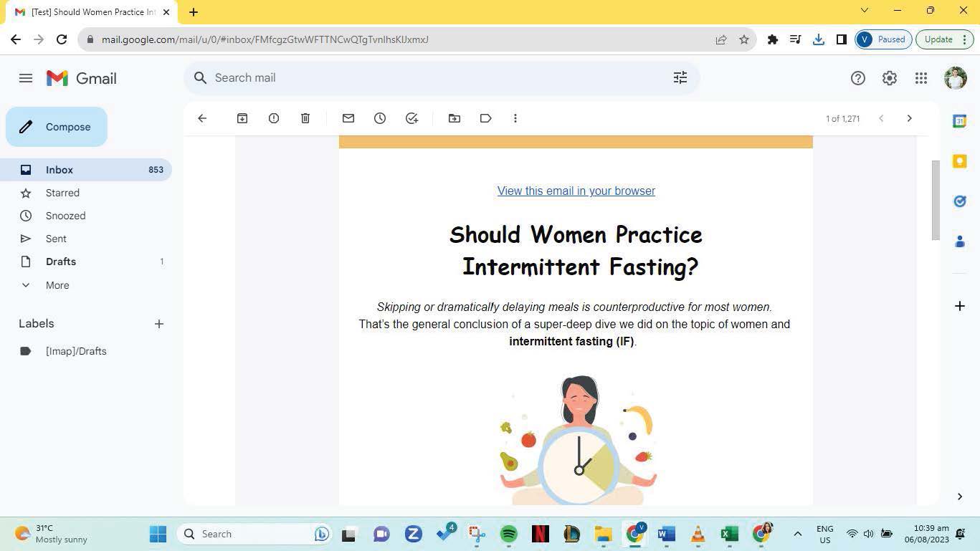The width and height of the screenshot is (980, 551).
Task: Open Chrome downloads
Action: (x=819, y=39)
